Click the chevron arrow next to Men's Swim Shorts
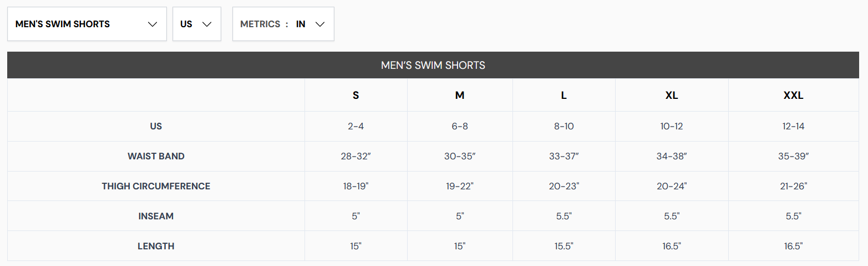This screenshot has height=266, width=868. tap(153, 24)
